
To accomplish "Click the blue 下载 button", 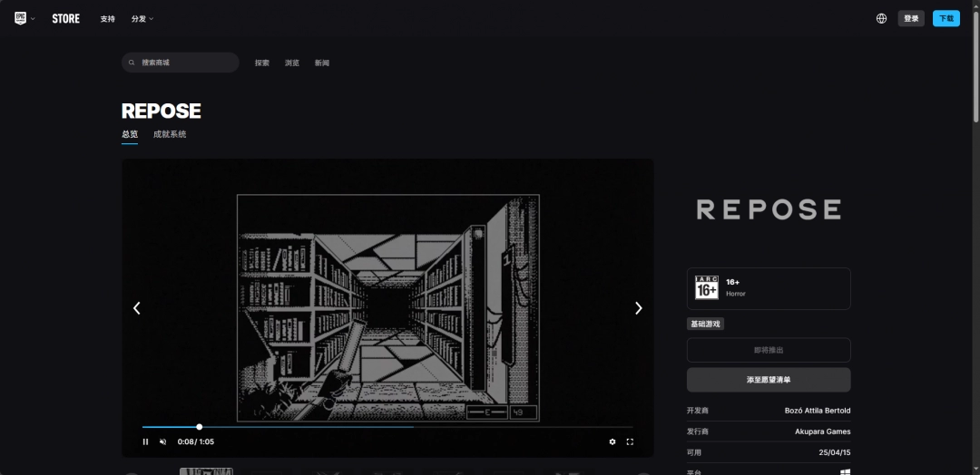I will click(946, 18).
